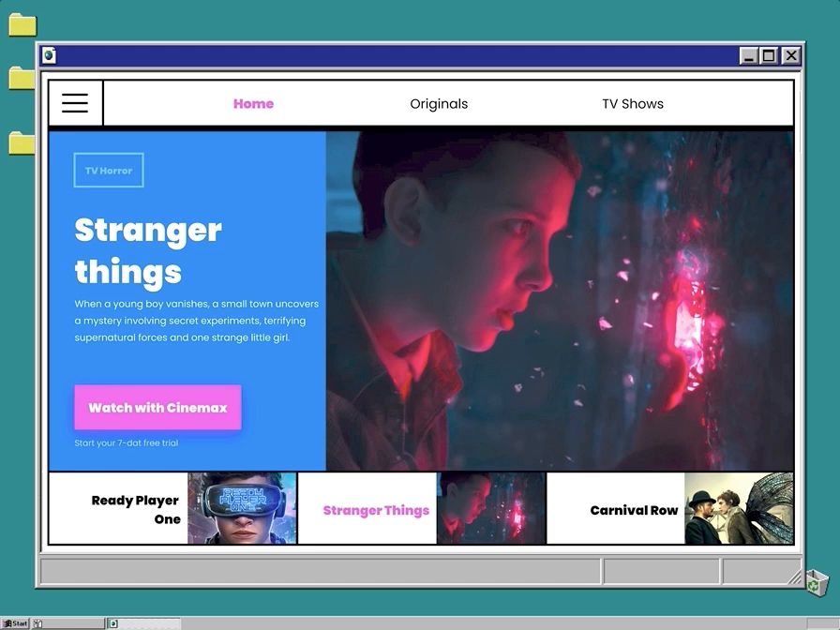
Task: Click the browser globe icon in title bar
Action: point(49,55)
